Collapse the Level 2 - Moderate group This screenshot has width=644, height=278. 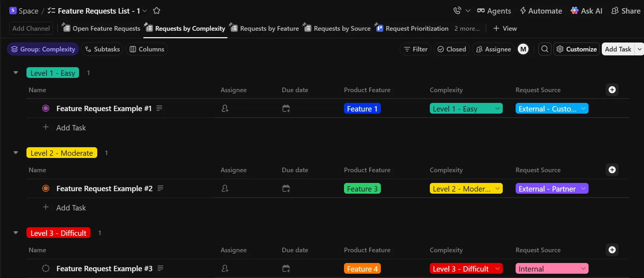[x=16, y=153]
